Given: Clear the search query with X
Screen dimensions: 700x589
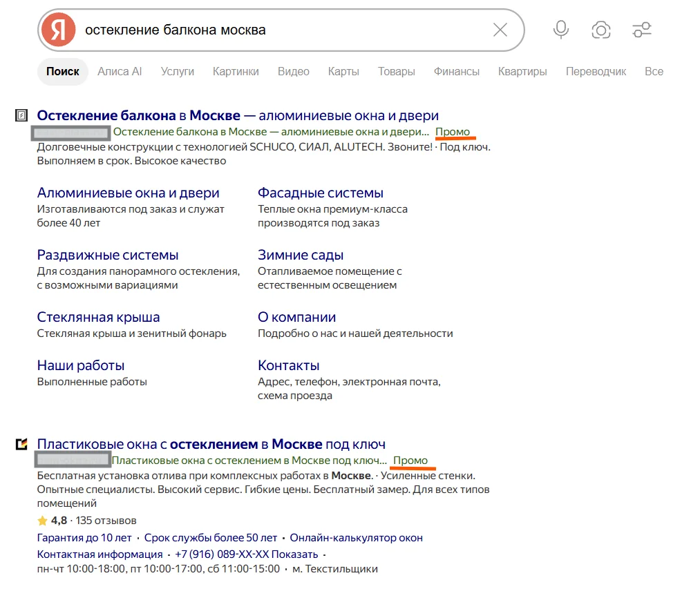Looking at the screenshot, I should [500, 30].
